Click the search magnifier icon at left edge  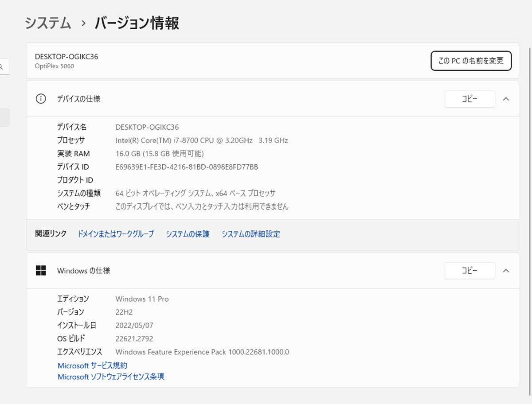tap(2, 67)
